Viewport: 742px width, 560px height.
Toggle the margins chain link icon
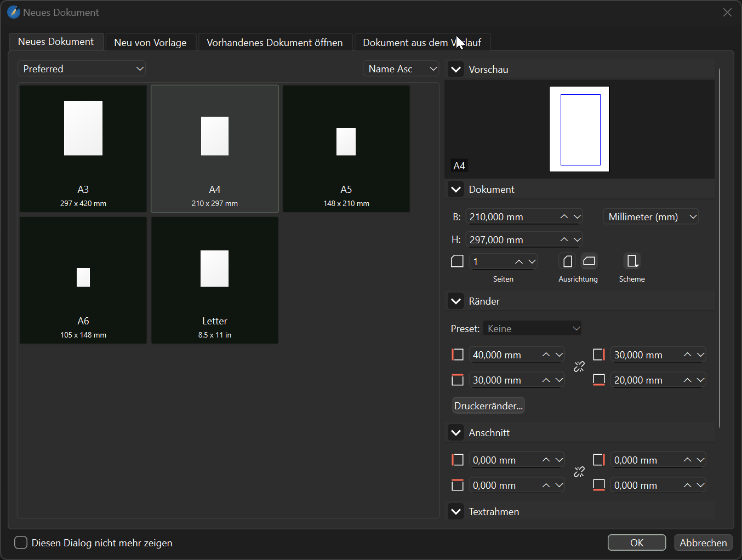click(579, 367)
